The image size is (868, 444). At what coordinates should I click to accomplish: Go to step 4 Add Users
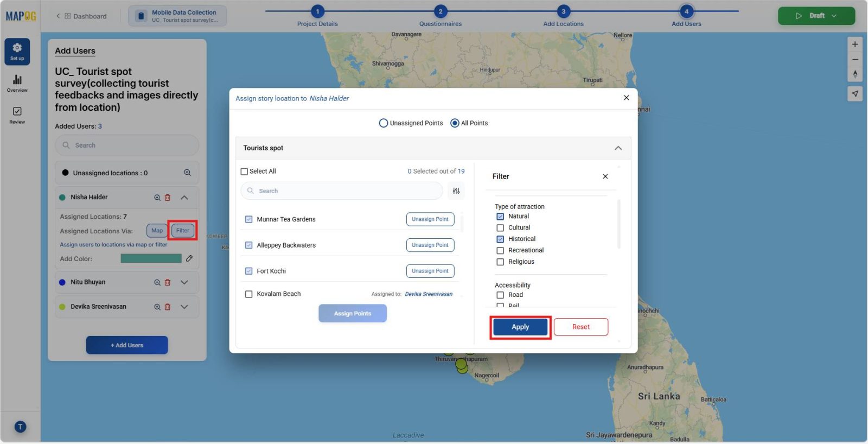(686, 11)
